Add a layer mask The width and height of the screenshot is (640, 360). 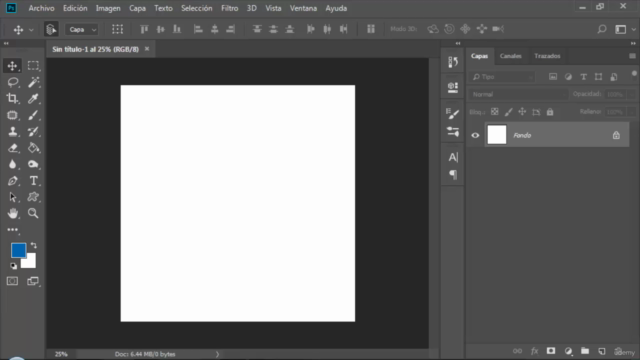(551, 351)
